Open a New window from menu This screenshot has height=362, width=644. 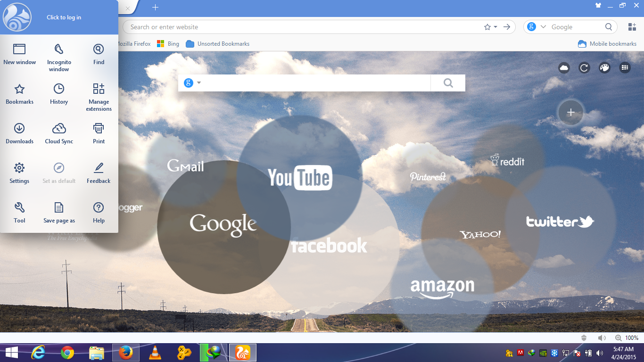point(19,54)
